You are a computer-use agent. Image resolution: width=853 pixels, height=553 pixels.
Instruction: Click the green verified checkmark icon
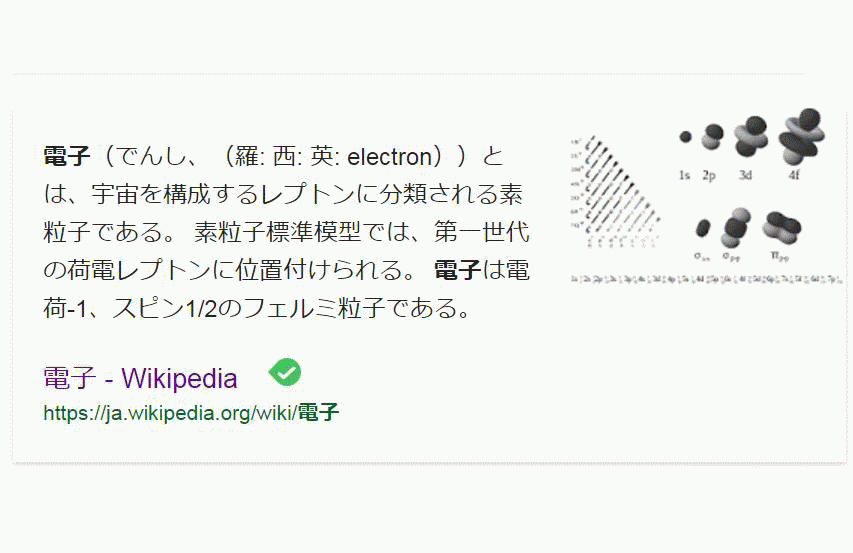(285, 373)
